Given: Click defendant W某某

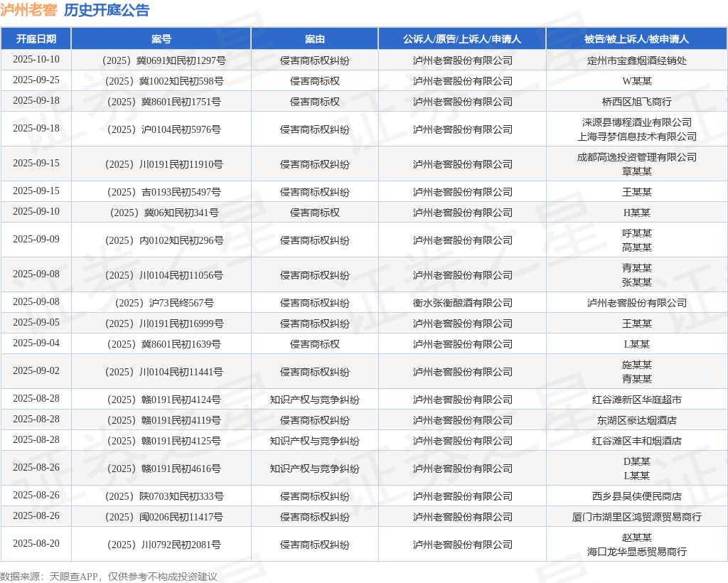Looking at the screenshot, I should (x=636, y=81).
